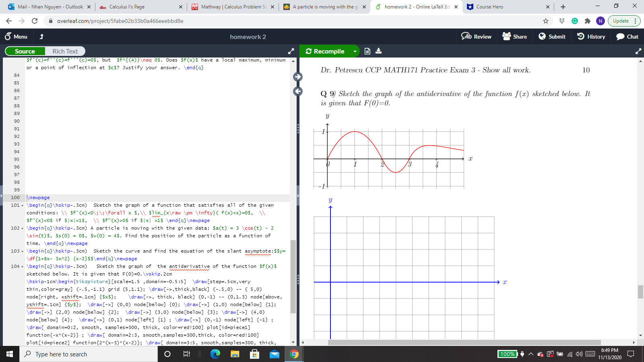Expand PDF preview to full screen
Viewport: 644px width, 362px height.
(638, 51)
